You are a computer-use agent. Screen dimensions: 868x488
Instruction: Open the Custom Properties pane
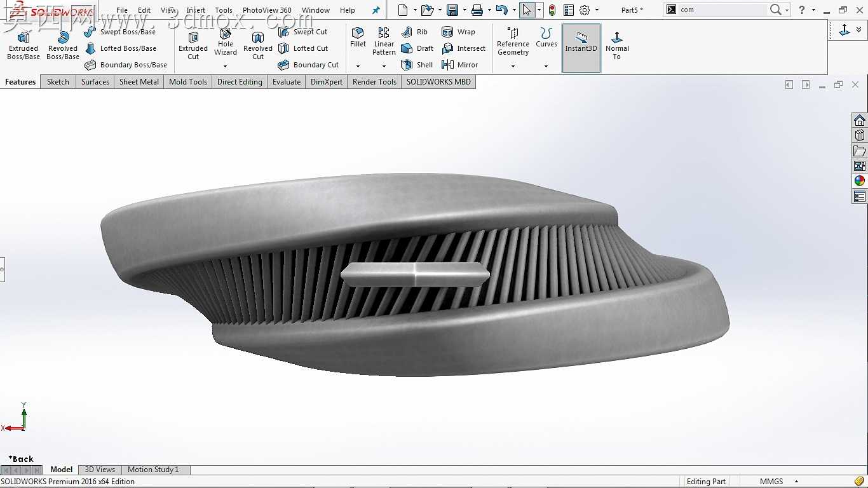click(x=860, y=196)
